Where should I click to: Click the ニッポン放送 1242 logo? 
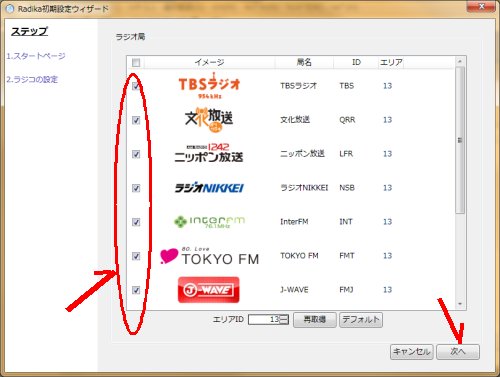(x=209, y=153)
